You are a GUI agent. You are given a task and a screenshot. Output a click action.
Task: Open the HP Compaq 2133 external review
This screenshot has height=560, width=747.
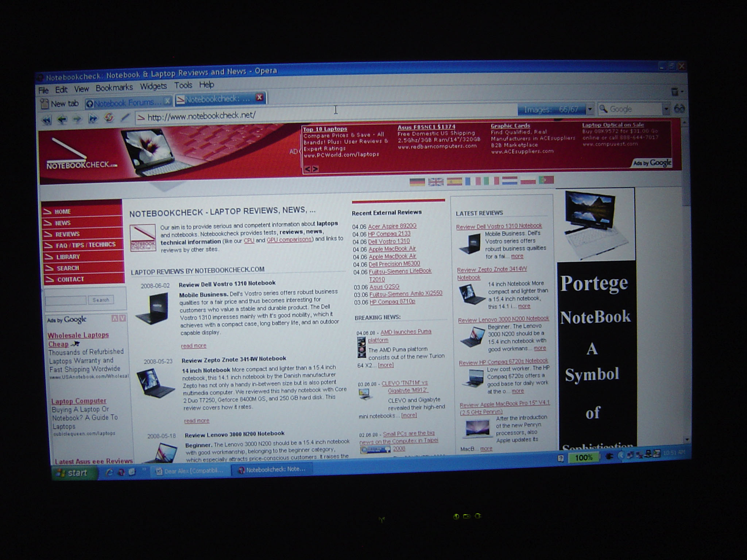pyautogui.click(x=389, y=234)
